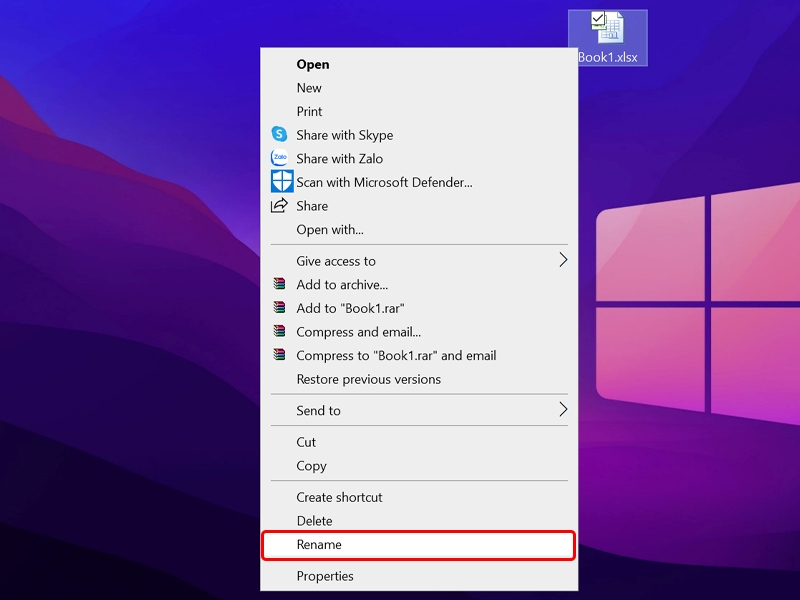
Task: Click Give access to entry
Action: click(x=419, y=261)
